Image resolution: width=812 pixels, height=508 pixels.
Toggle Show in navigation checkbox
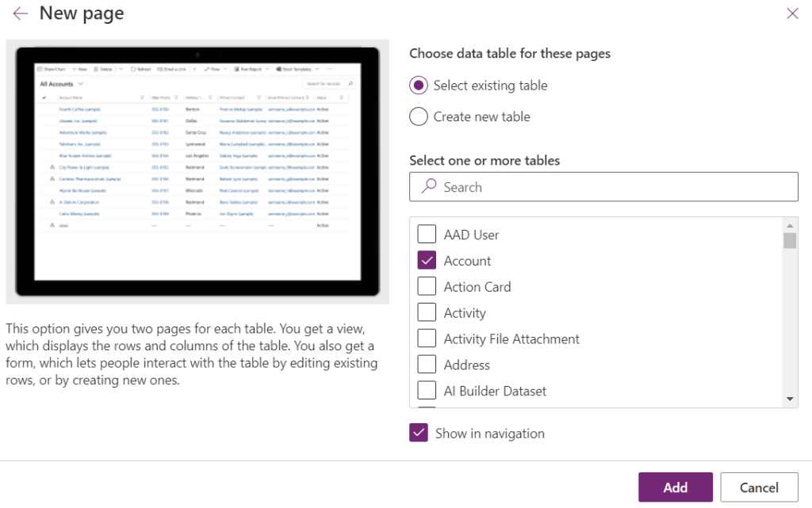[419, 434]
